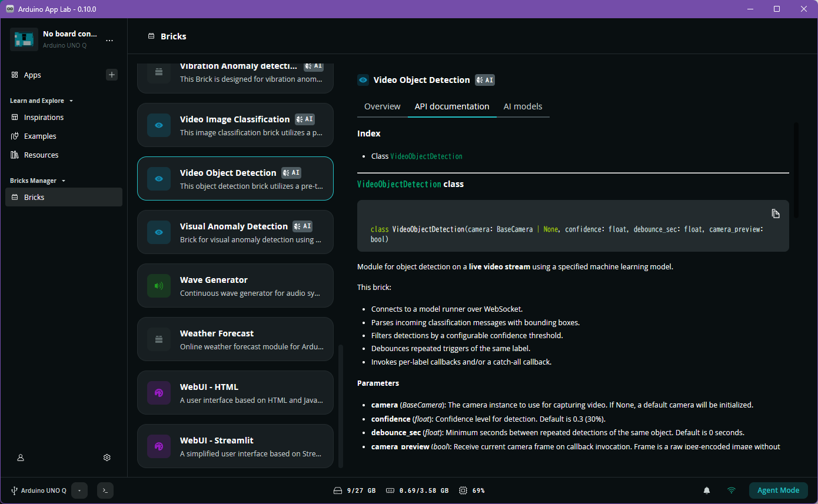Click the Wi-Fi status icon

(x=731, y=490)
